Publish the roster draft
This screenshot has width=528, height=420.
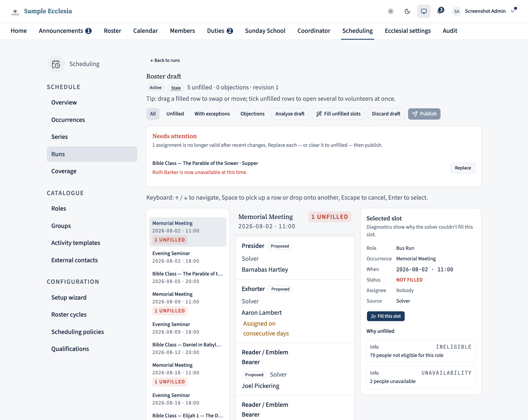(x=424, y=114)
